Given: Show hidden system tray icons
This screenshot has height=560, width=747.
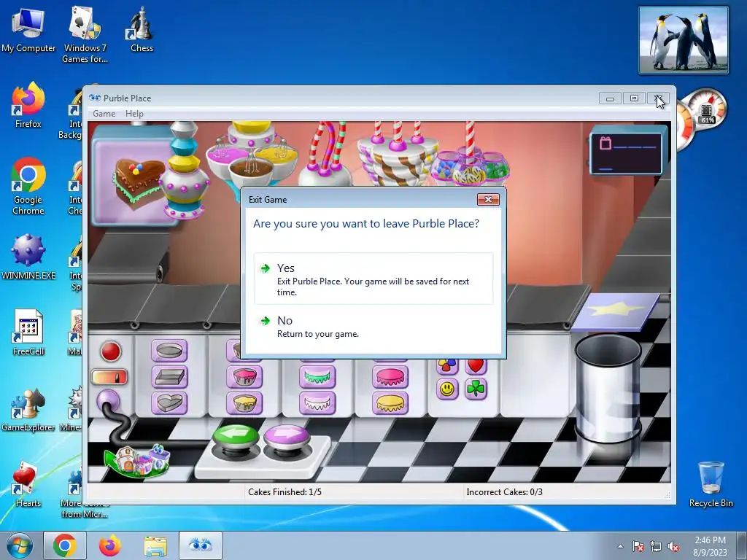Looking at the screenshot, I should pos(620,546).
